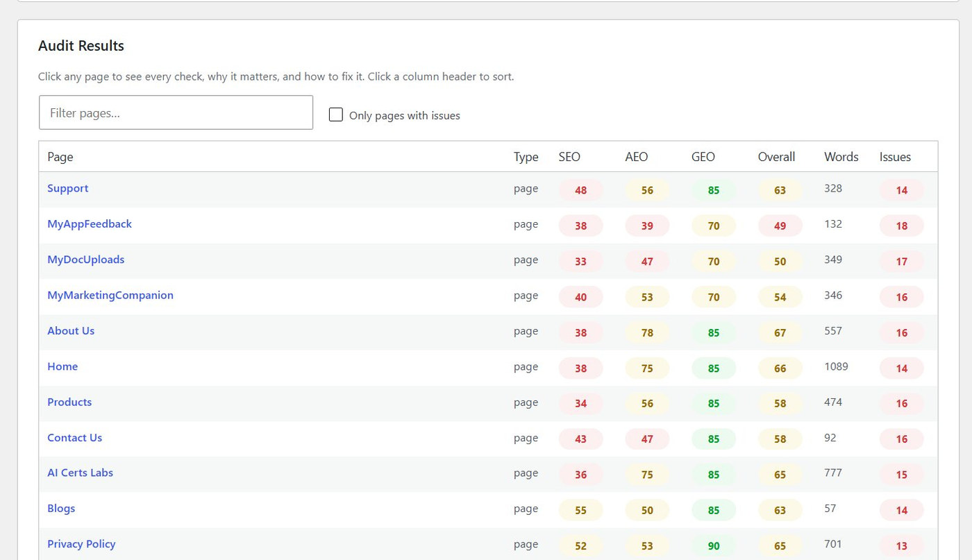The image size is (972, 560).
Task: Click AEO score 39 in MyAppFeedback row
Action: coord(647,226)
